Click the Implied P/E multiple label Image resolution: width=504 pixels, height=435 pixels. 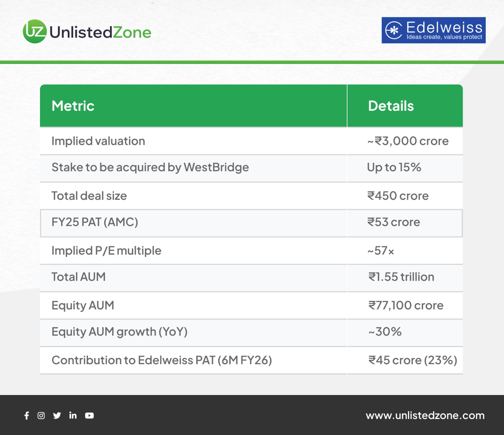pyautogui.click(x=106, y=251)
